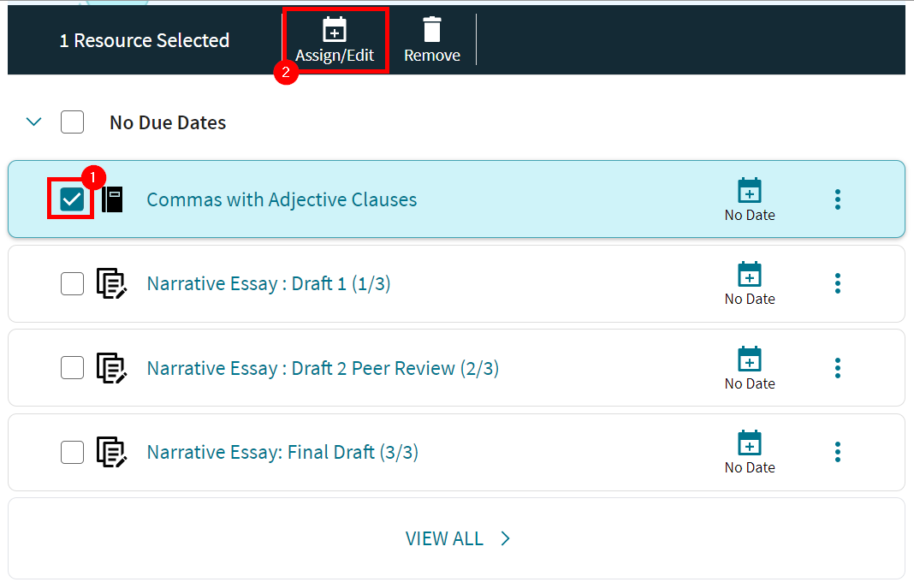Click the red step 2 badge marker
The width and height of the screenshot is (914, 588).
coord(287,74)
